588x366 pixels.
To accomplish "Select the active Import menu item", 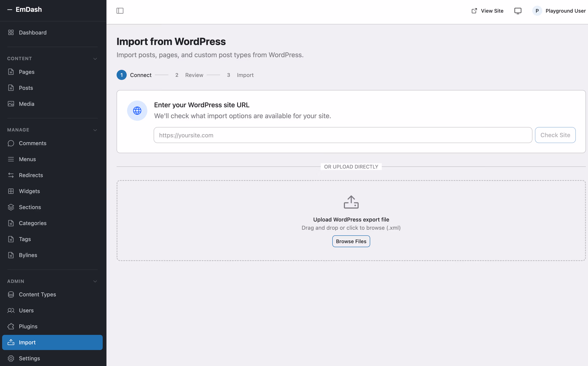I will [52, 342].
